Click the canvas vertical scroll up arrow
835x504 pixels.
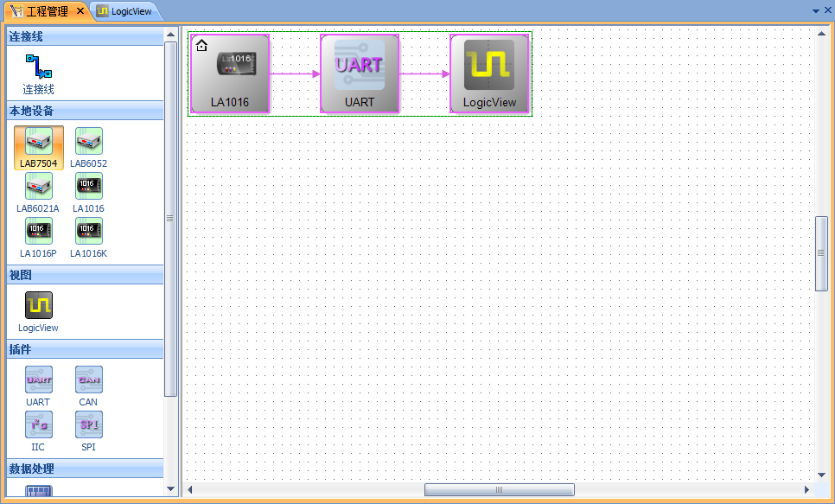(x=822, y=34)
